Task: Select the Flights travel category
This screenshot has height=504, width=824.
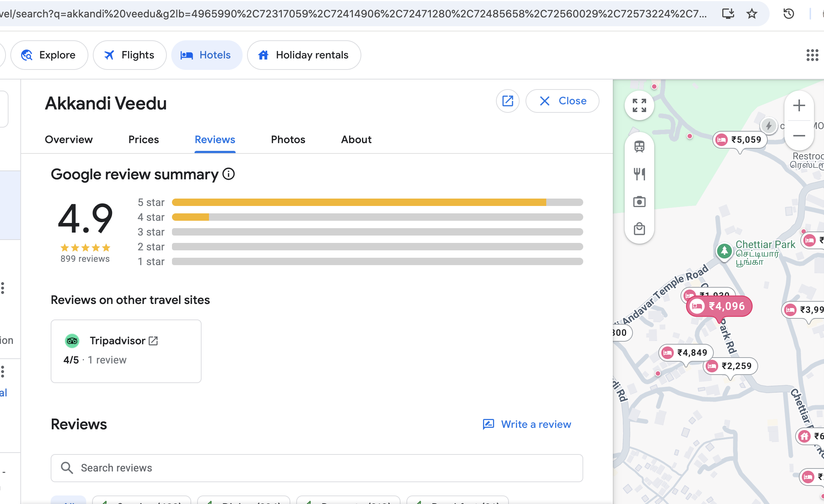Action: click(129, 55)
